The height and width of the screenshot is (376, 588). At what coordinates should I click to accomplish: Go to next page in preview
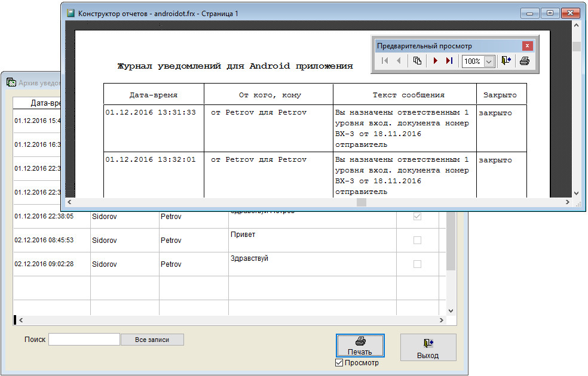(436, 61)
